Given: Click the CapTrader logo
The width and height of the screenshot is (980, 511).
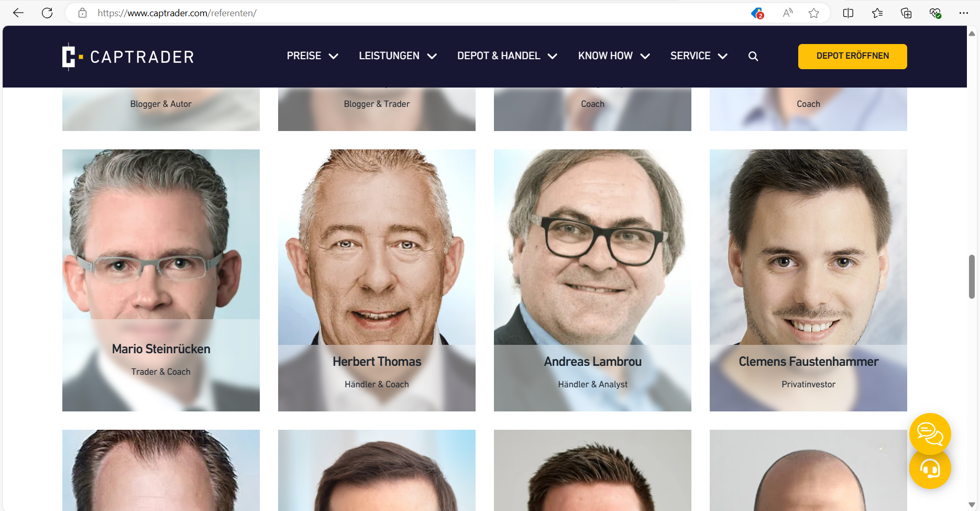Looking at the screenshot, I should click(x=128, y=57).
